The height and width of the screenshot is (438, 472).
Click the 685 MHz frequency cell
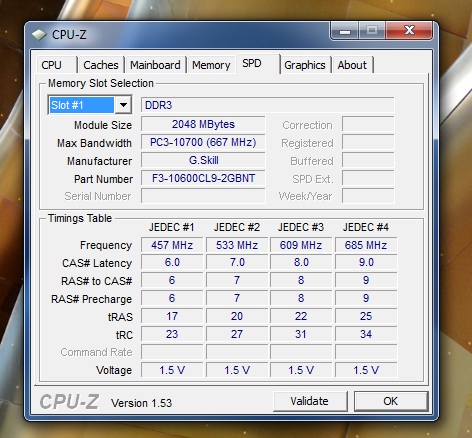(x=366, y=245)
